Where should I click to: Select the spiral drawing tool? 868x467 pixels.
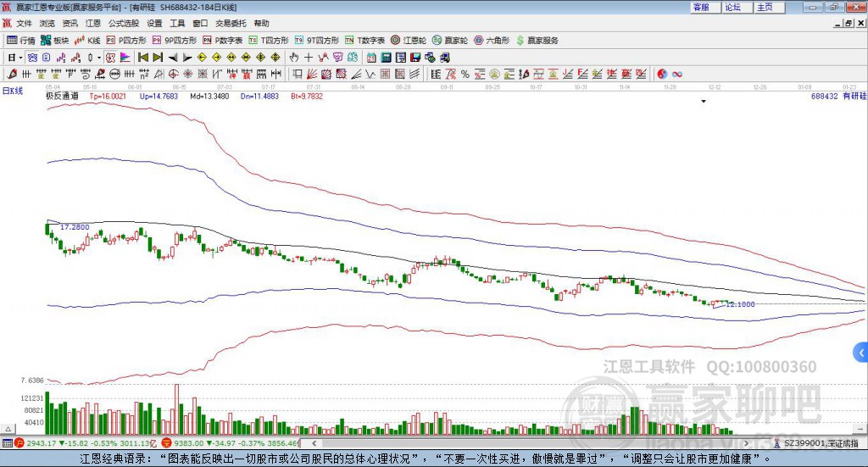point(86,74)
